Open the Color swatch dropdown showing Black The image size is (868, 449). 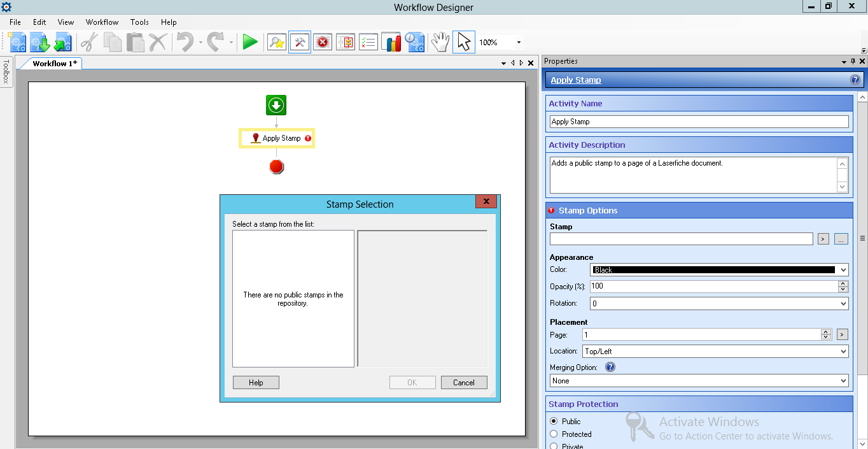(x=718, y=270)
